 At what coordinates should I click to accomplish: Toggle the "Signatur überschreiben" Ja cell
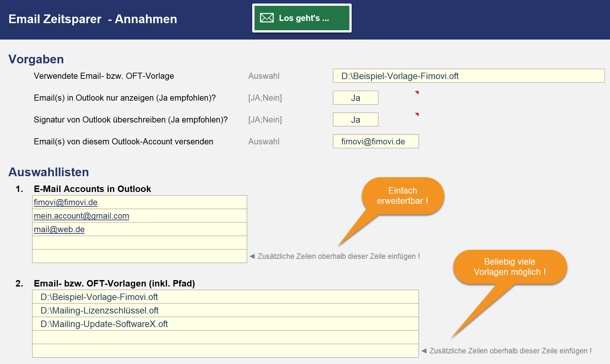pyautogui.click(x=355, y=120)
